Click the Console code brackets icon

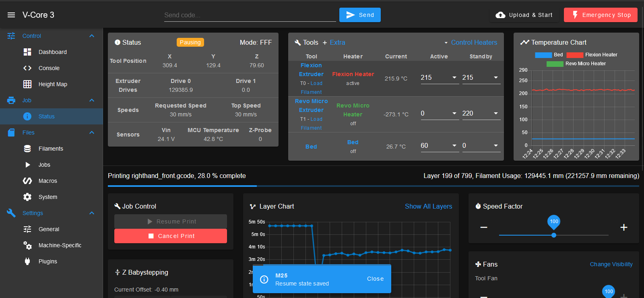click(x=27, y=68)
